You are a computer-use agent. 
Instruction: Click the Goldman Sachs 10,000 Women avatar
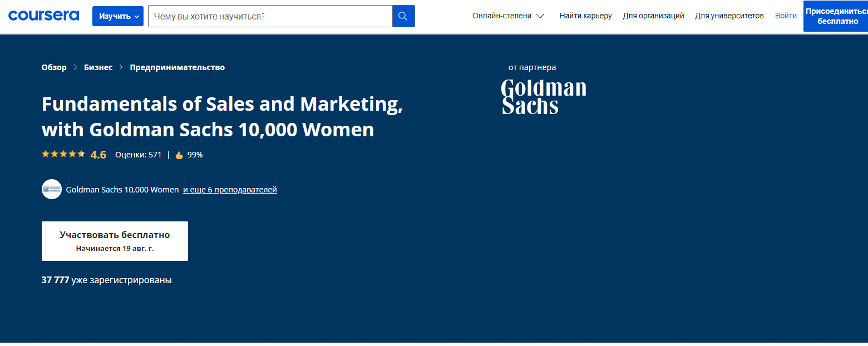[x=52, y=189]
